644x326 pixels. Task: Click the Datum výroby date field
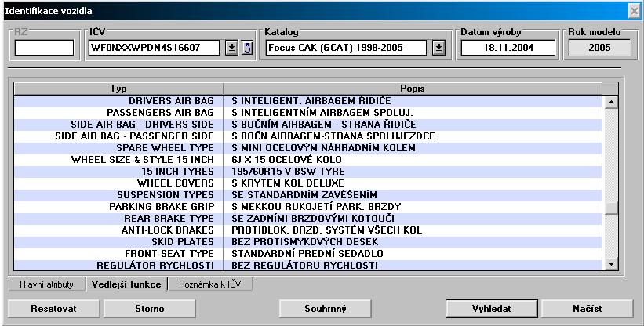(508, 49)
